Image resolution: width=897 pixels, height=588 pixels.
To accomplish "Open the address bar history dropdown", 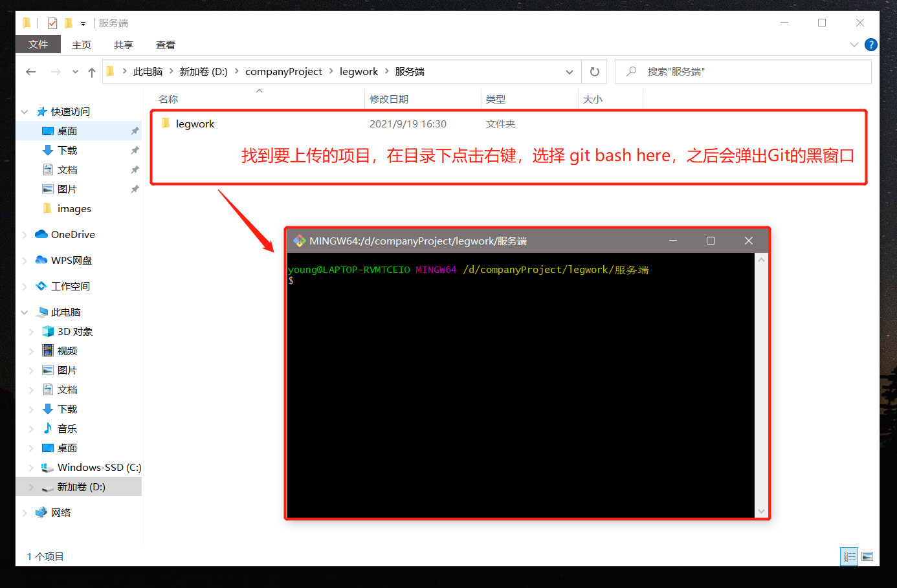I will point(570,72).
